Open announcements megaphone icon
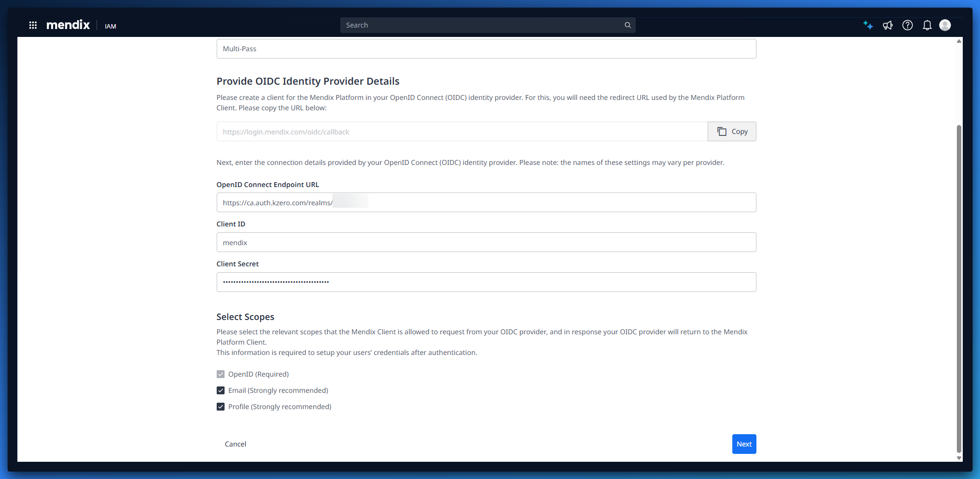The image size is (980, 479). click(887, 25)
